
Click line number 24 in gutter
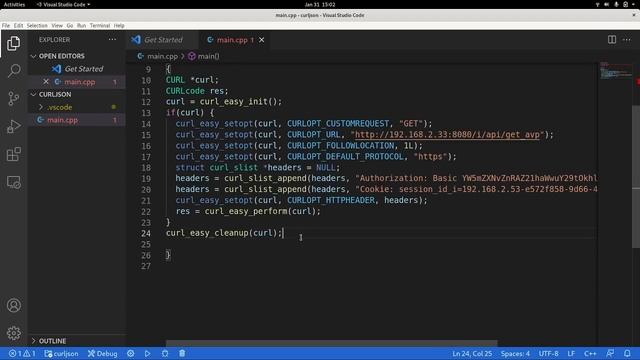tap(146, 233)
